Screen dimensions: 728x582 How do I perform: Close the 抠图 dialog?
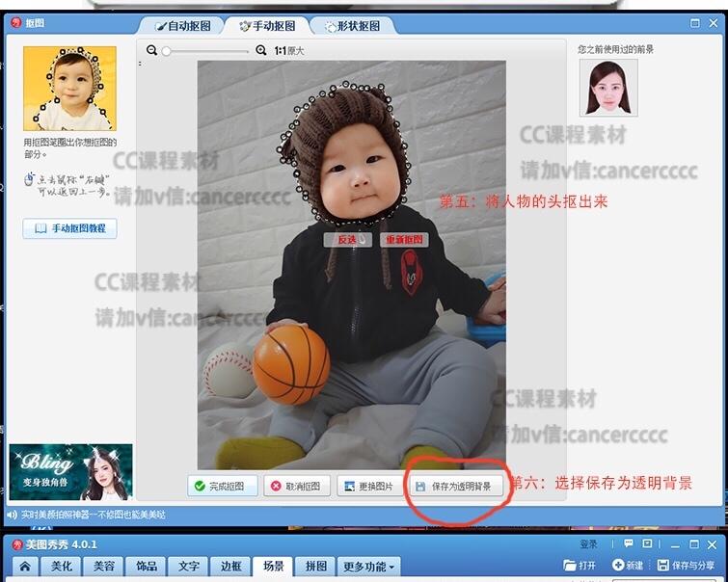714,23
